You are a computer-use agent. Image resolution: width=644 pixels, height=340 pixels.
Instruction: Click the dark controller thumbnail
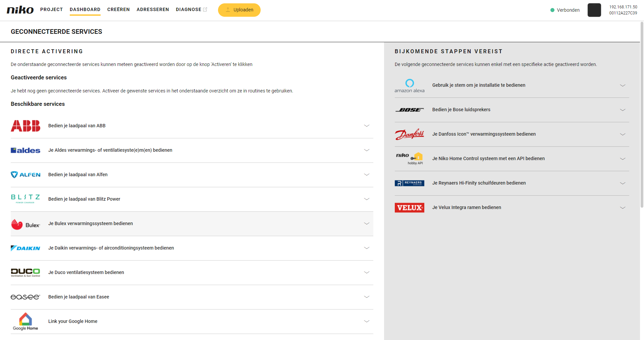(594, 10)
